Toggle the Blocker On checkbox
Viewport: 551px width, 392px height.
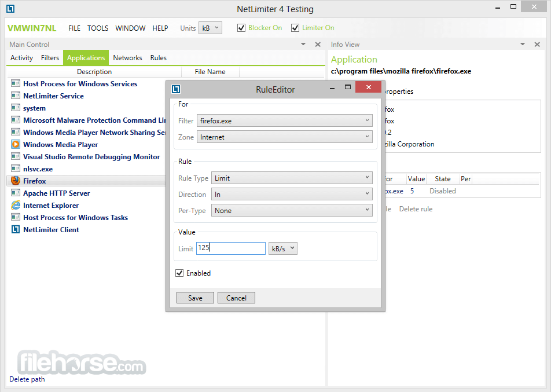[x=241, y=28]
